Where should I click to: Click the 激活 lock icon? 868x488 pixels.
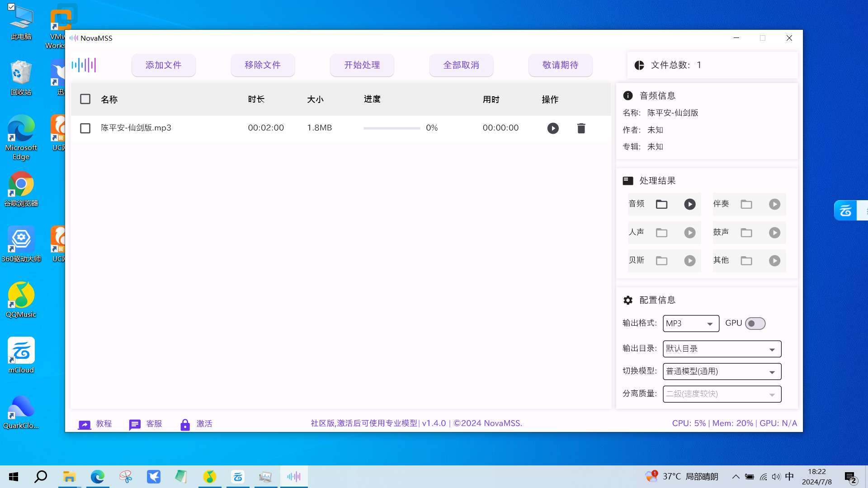pos(185,424)
